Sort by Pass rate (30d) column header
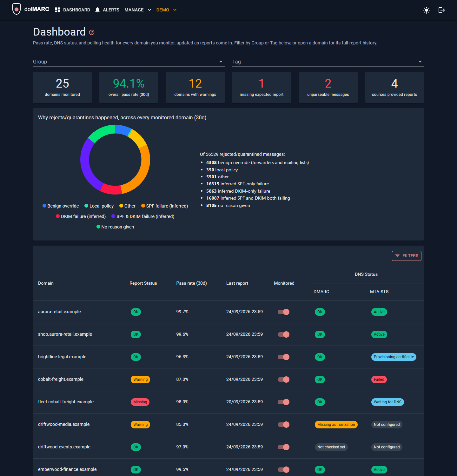The width and height of the screenshot is (457, 476). click(x=191, y=283)
